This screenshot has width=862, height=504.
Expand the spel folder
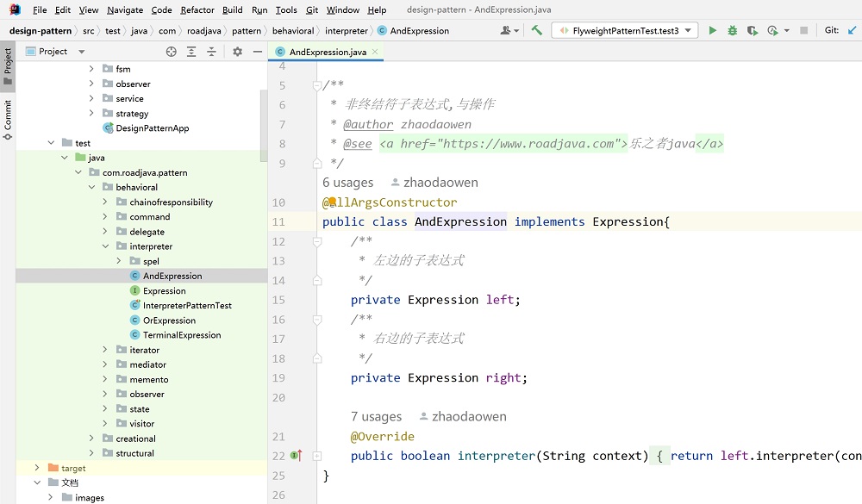(x=118, y=261)
